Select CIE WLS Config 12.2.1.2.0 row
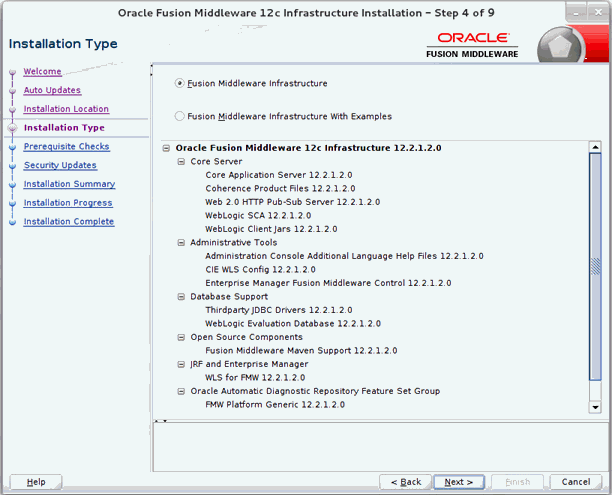The height and width of the screenshot is (495, 612). [x=260, y=270]
